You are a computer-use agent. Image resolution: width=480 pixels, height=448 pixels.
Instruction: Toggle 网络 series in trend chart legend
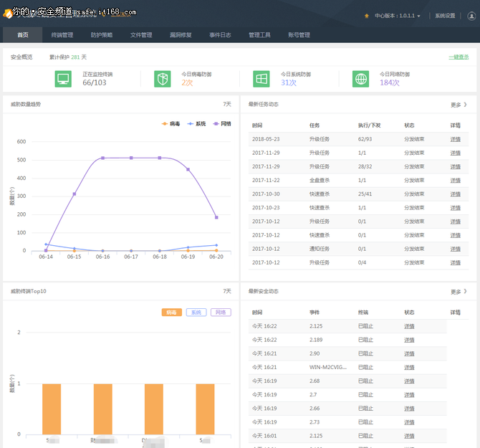click(222, 124)
